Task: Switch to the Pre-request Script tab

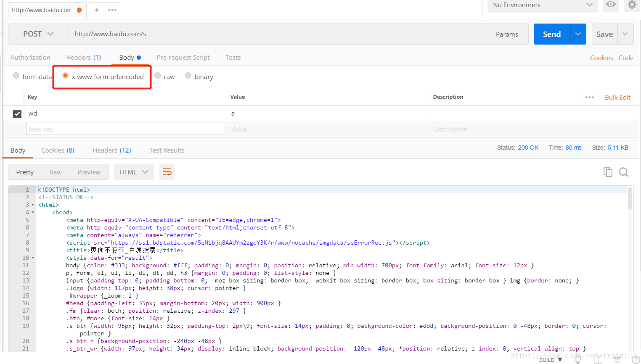Action: coord(183,58)
